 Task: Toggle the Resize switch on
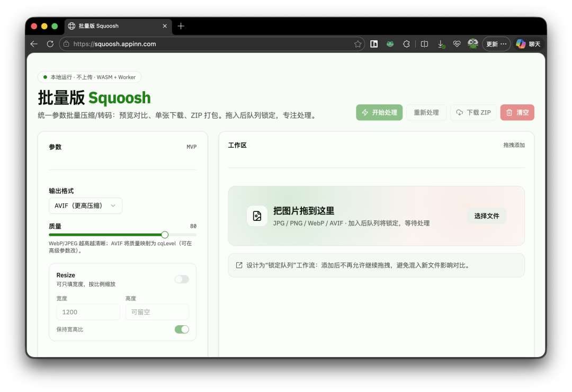182,279
